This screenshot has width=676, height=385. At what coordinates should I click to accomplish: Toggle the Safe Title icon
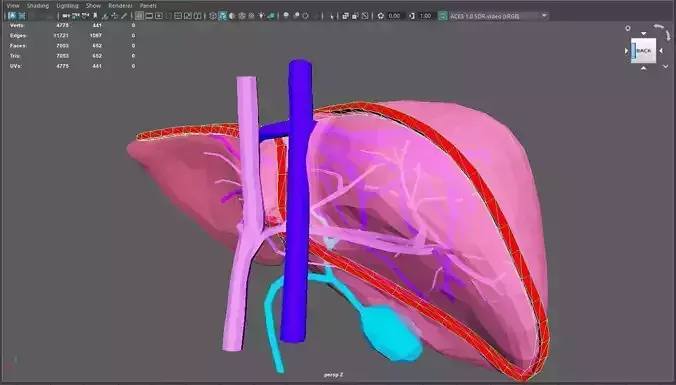197,16
